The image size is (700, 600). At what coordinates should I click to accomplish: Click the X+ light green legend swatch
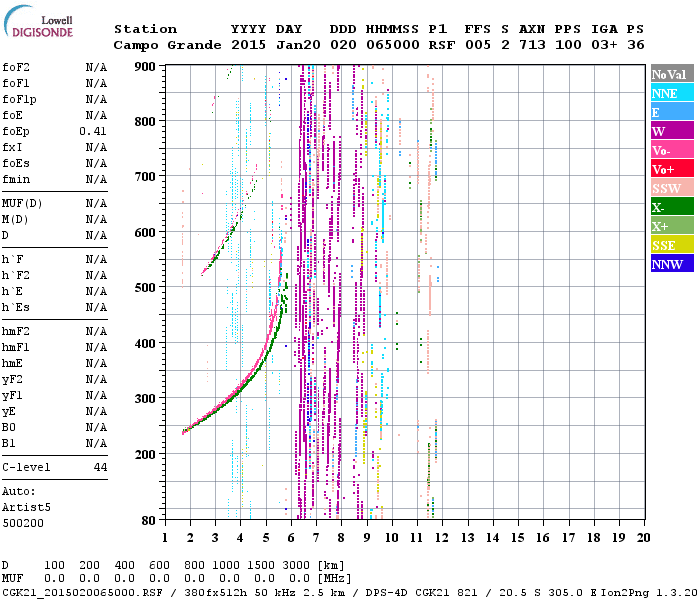[672, 226]
